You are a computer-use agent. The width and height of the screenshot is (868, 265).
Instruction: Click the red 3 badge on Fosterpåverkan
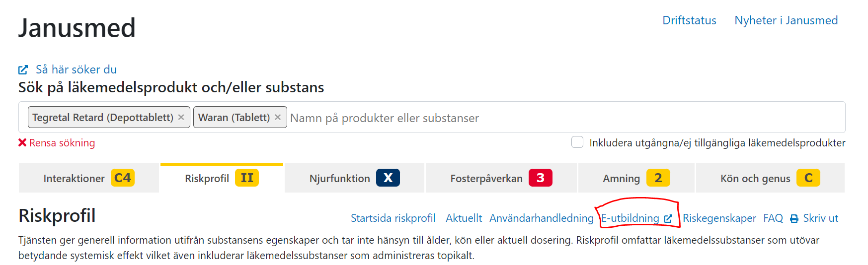coord(540,178)
